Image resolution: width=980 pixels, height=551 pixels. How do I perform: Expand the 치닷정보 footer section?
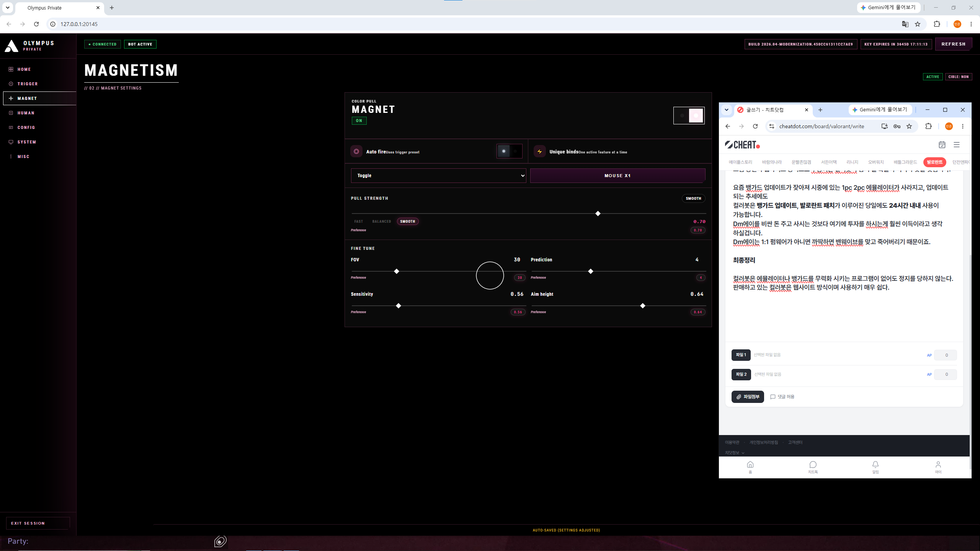pos(735,453)
